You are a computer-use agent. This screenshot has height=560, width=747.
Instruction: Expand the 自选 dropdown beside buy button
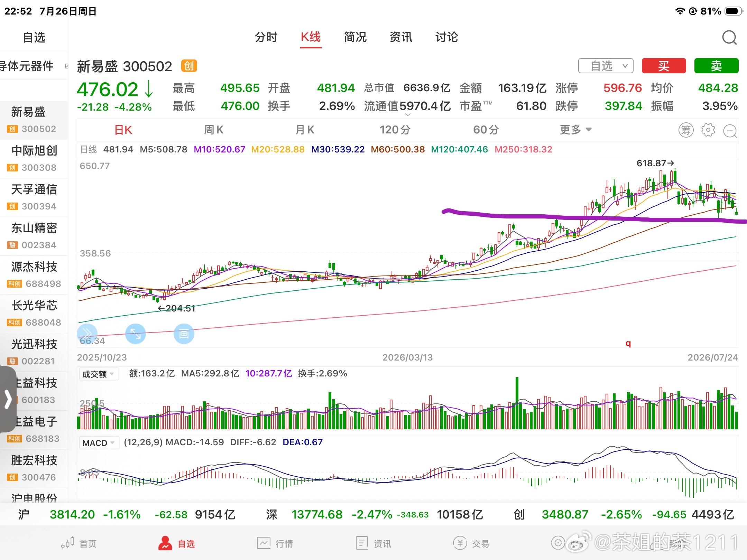click(x=606, y=66)
